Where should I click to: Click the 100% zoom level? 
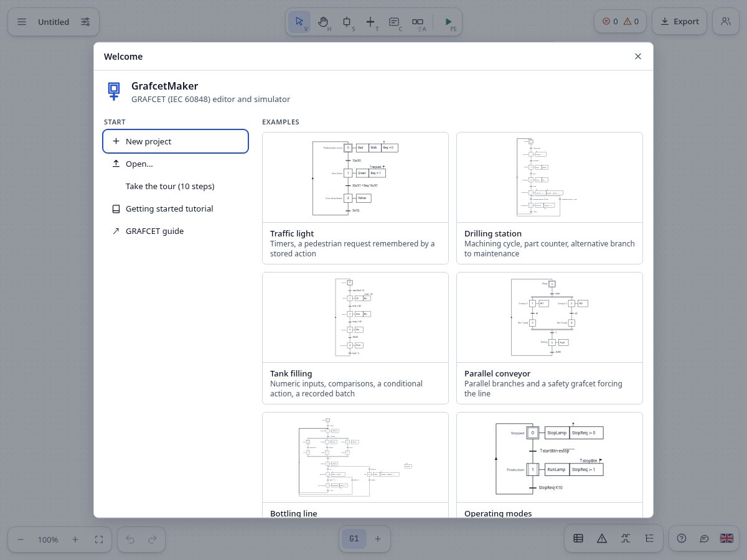tap(48, 539)
